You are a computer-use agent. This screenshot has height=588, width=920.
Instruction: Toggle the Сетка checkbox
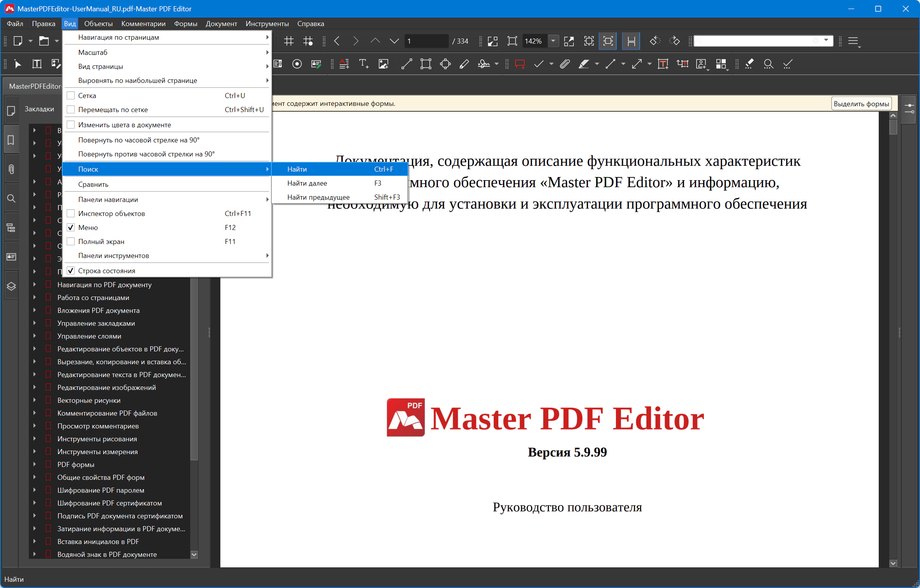[71, 95]
